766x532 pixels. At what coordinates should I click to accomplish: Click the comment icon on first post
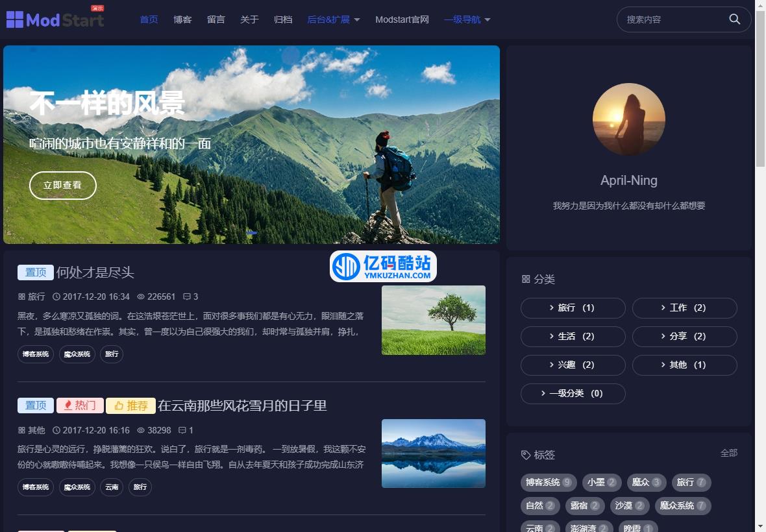[x=187, y=296]
